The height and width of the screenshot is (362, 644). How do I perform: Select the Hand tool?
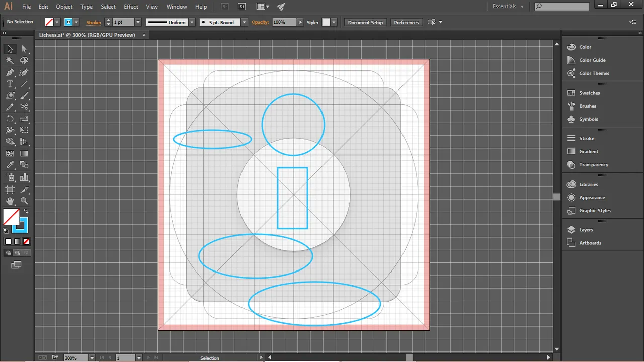click(10, 201)
